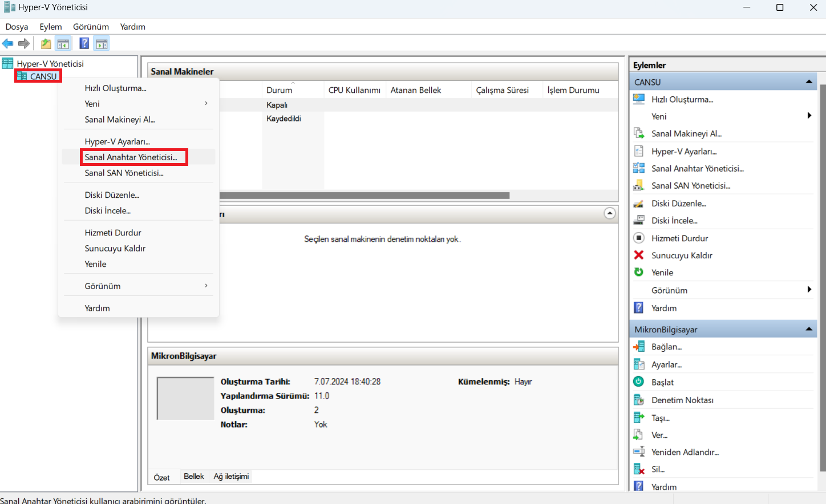The width and height of the screenshot is (826, 504).
Task: Click the Up one level folder icon
Action: pyautogui.click(x=46, y=43)
